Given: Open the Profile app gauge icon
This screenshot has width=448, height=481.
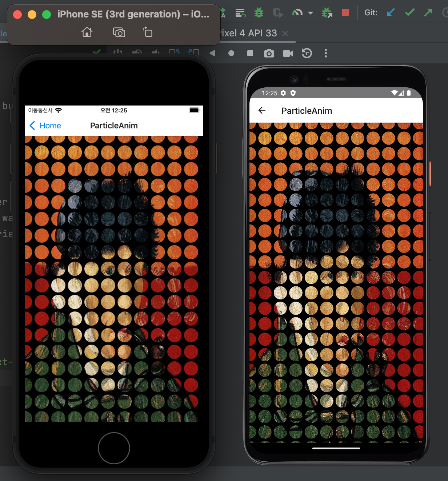Looking at the screenshot, I should 297,13.
